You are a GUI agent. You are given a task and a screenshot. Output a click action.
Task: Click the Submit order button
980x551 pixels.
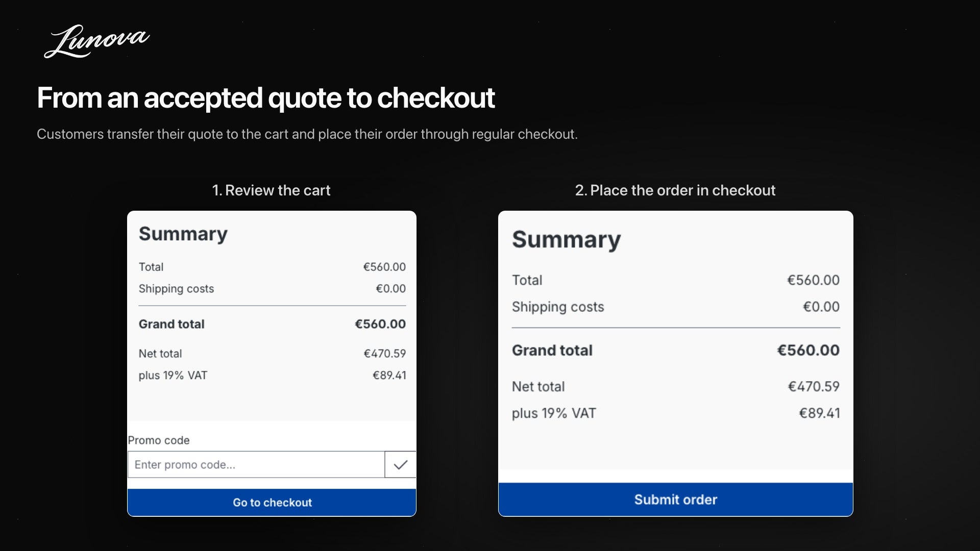tap(675, 499)
